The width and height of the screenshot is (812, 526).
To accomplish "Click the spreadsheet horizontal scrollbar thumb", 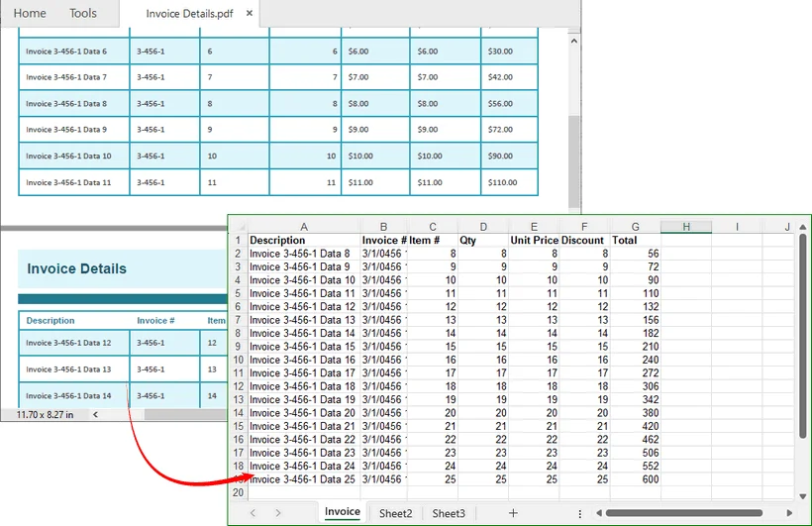I will (x=684, y=513).
